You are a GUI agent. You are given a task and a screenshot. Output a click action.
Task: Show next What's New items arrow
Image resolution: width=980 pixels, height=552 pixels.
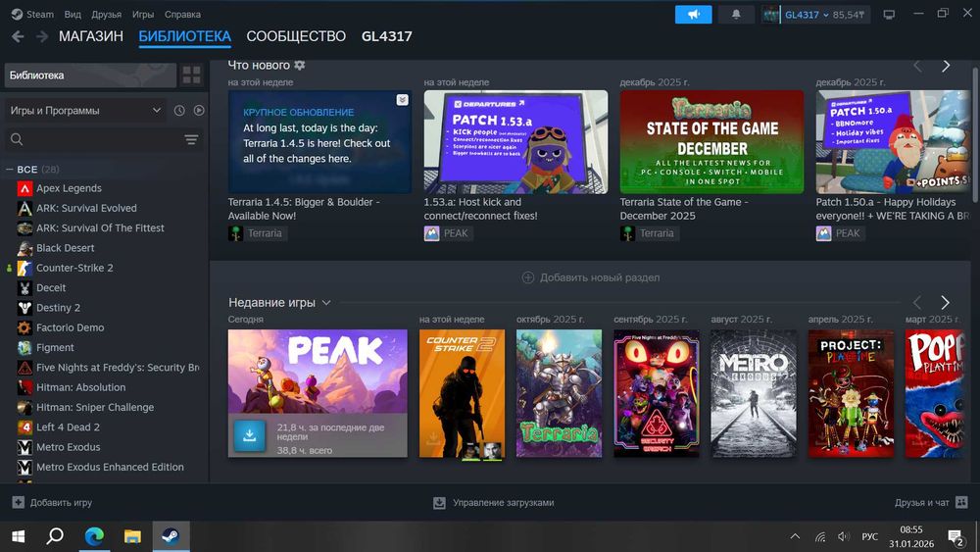946,66
